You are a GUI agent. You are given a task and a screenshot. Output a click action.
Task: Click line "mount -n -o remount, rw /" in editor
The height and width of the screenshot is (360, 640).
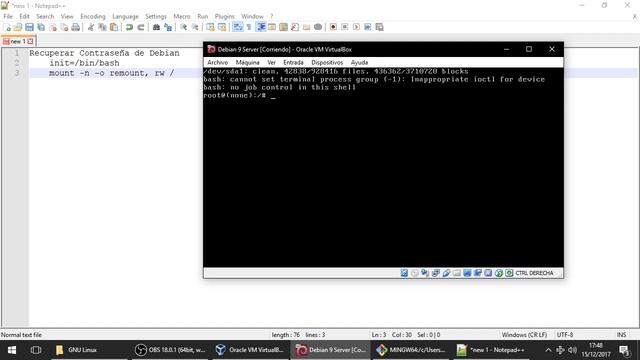click(x=111, y=73)
